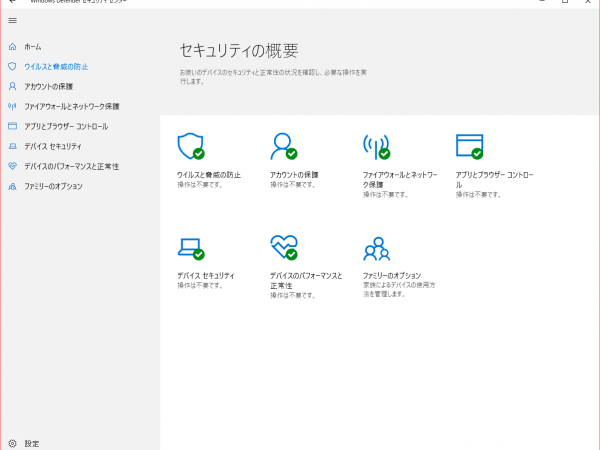600x450 pixels.
Task: Click the heart icon in sidebar
Action: 12,166
